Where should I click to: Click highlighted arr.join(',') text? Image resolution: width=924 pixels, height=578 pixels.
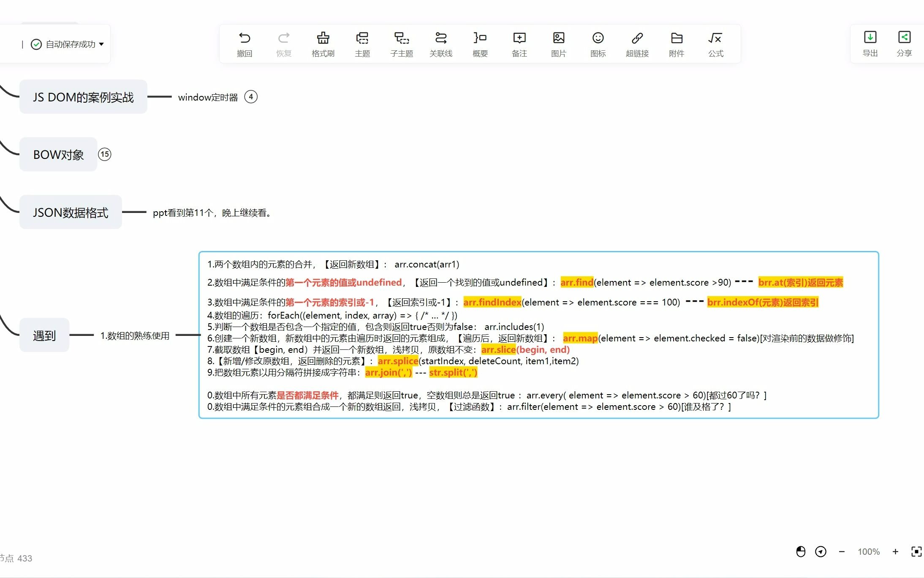click(389, 372)
